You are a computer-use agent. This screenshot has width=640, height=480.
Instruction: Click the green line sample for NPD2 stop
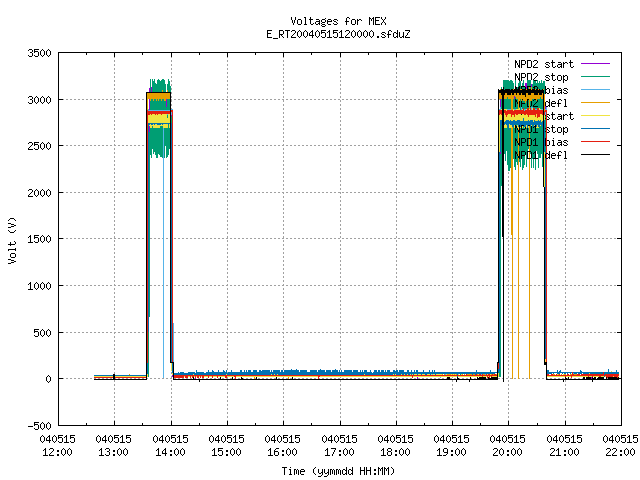point(595,77)
